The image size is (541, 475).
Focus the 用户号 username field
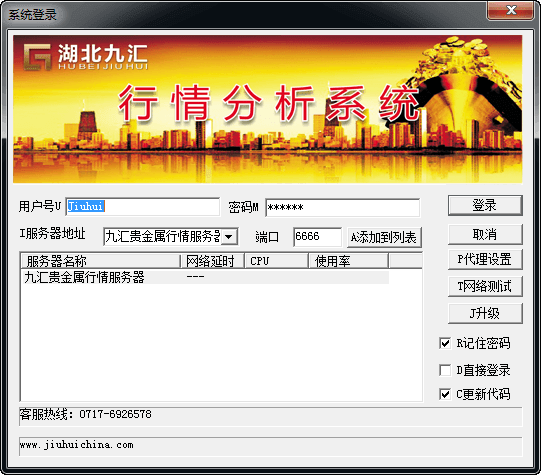pos(142,207)
